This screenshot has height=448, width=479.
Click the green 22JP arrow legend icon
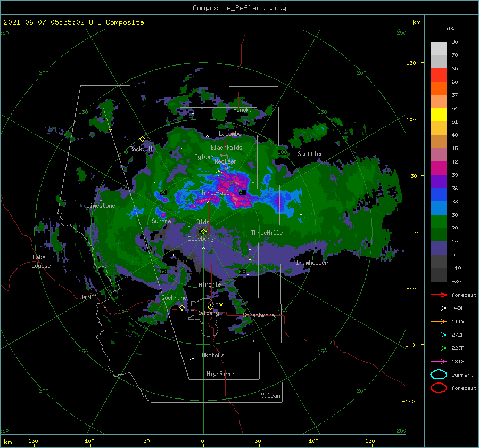point(439,348)
